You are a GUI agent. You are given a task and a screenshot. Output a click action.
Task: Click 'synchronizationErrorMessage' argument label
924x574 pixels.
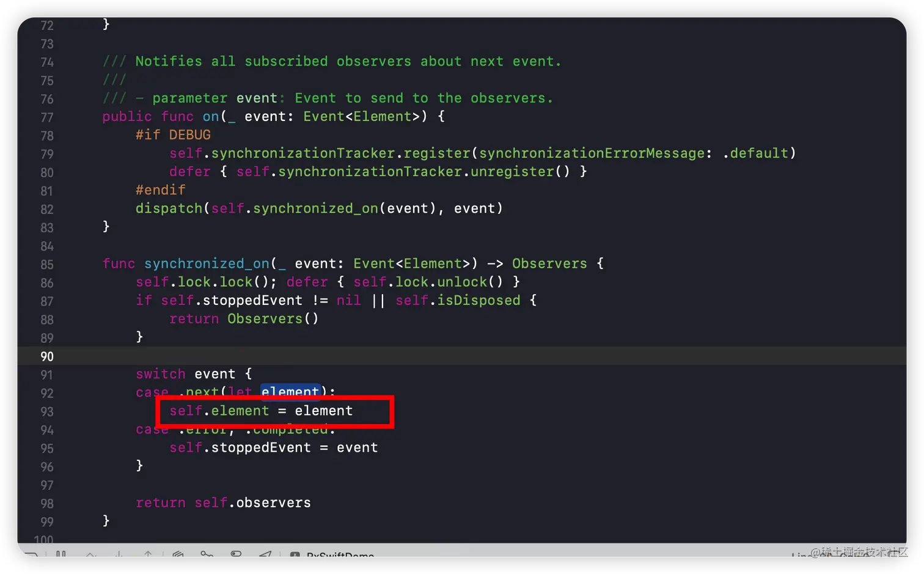point(592,153)
